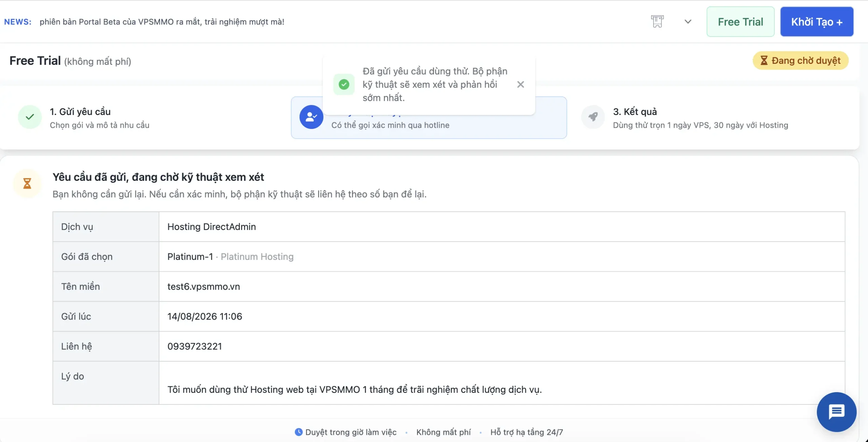868x442 pixels.
Task: Click the contact number 0939723221
Action: point(195,346)
